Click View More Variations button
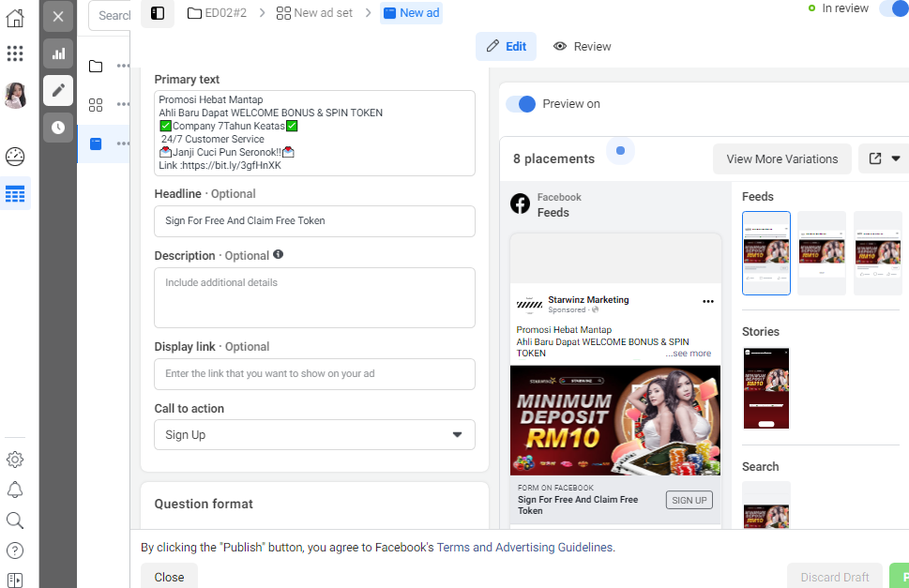Screen dimensions: 909x588 782,158
